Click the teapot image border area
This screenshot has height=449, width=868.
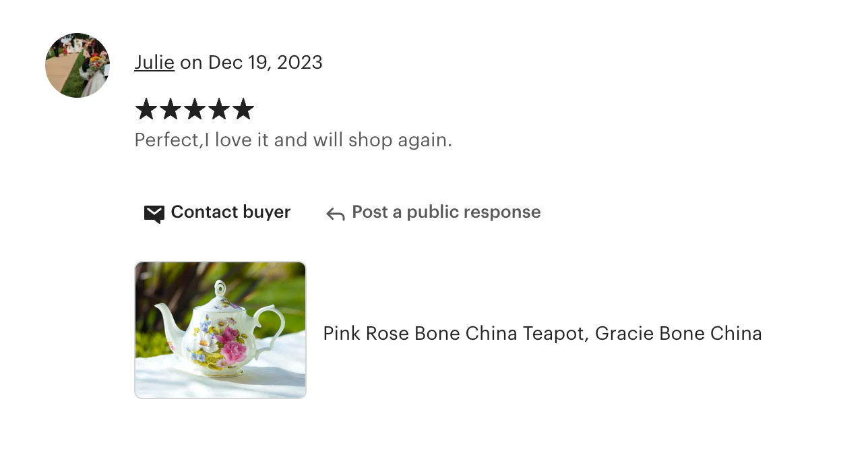point(220,264)
